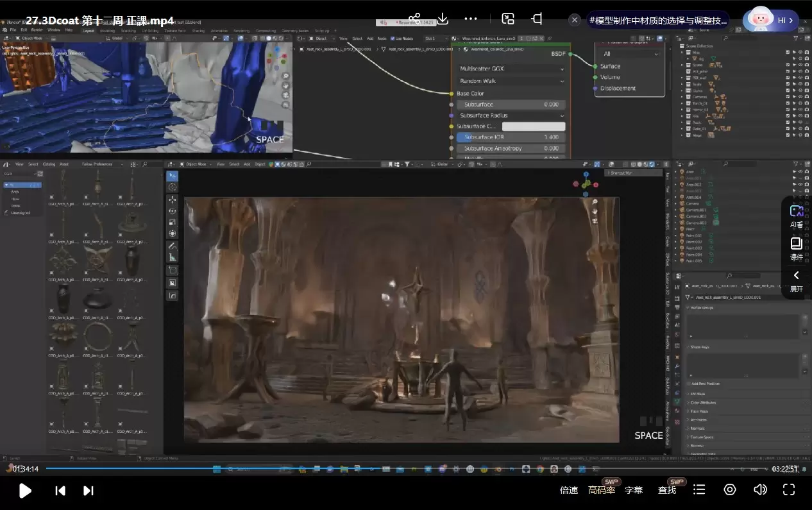Open Asset menu in asset browser

[x=64, y=164]
